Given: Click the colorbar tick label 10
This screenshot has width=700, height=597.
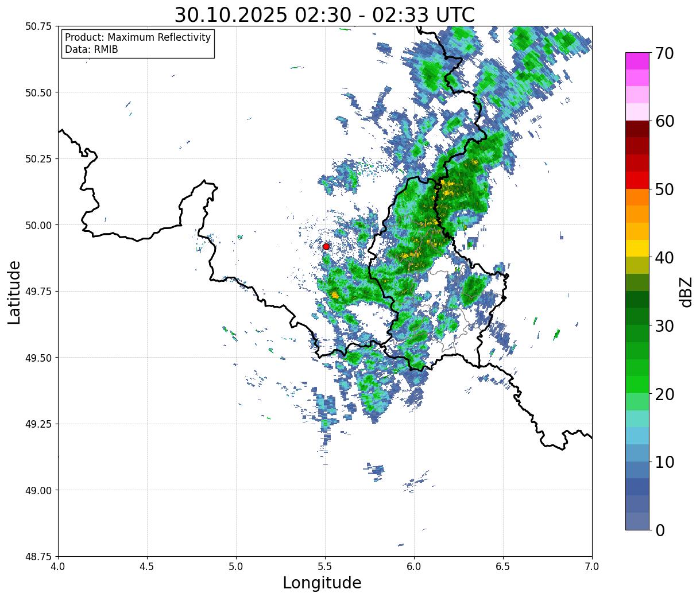Looking at the screenshot, I should tap(664, 462).
